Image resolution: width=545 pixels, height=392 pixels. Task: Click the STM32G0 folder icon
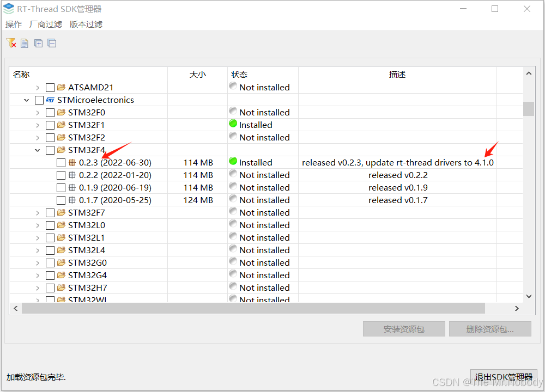[61, 262]
